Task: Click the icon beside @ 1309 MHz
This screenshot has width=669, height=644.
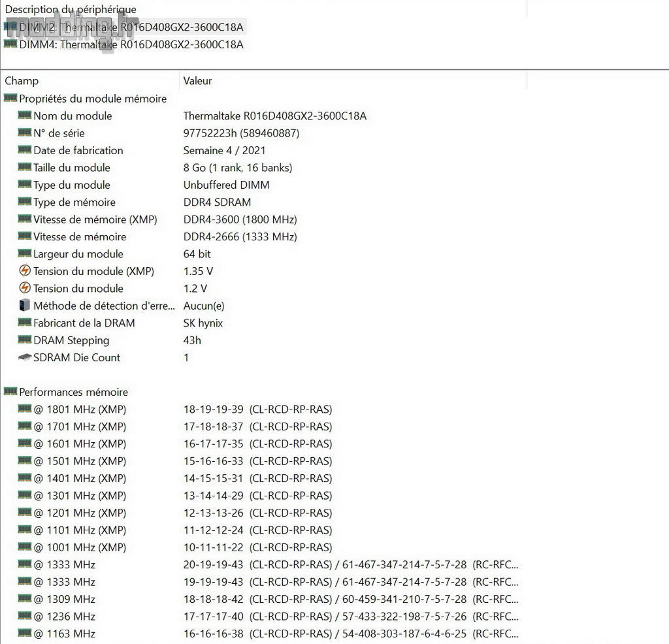Action: [25, 598]
